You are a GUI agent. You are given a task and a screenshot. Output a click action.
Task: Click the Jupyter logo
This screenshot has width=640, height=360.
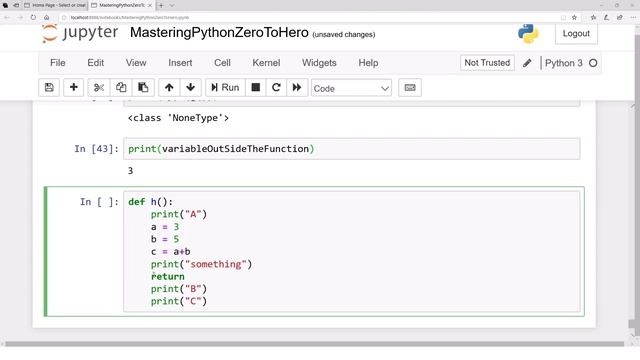pos(80,33)
